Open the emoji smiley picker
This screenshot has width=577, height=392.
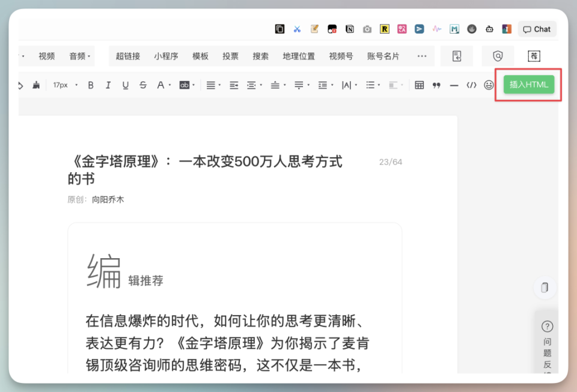click(489, 85)
